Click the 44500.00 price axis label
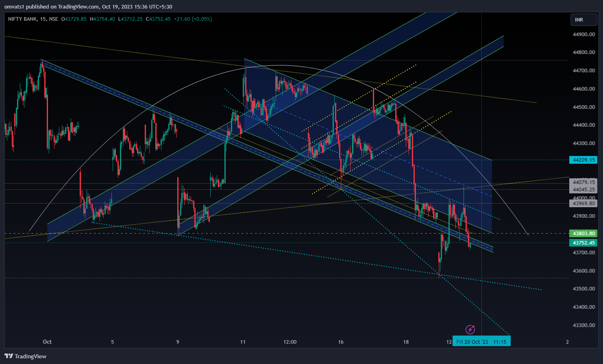Screen dimensions: 603x364 point(584,107)
